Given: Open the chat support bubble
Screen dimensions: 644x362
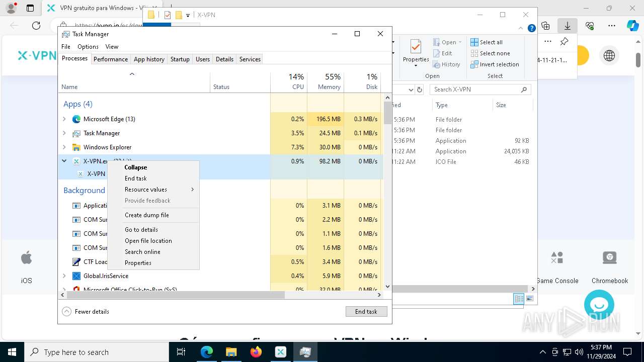Looking at the screenshot, I should (x=599, y=305).
